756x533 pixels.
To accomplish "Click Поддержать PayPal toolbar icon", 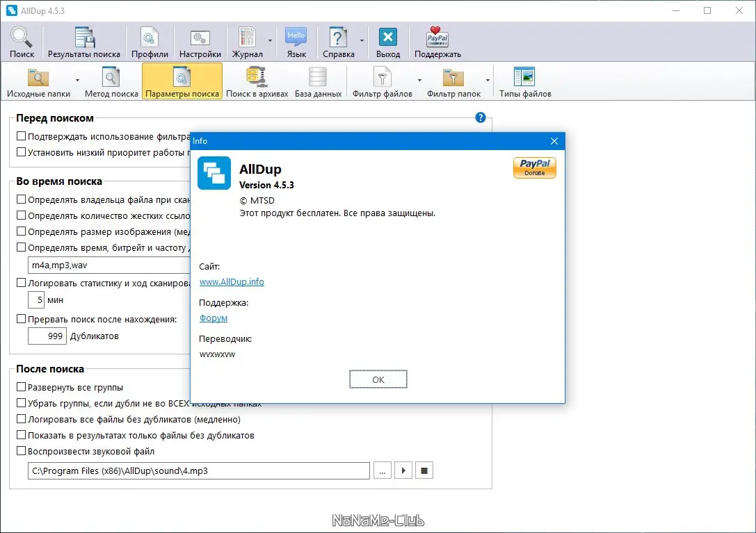I will pyautogui.click(x=437, y=38).
